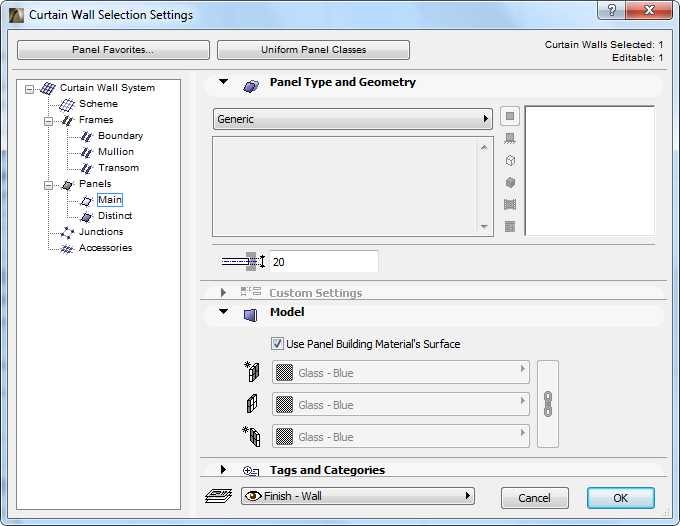This screenshot has height=526, width=680.
Task: Click the Frames icon in tree
Action: 67,121
